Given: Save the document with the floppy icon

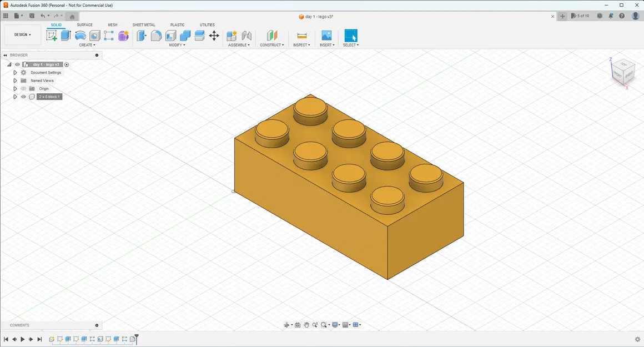Looking at the screenshot, I should pyautogui.click(x=32, y=16).
